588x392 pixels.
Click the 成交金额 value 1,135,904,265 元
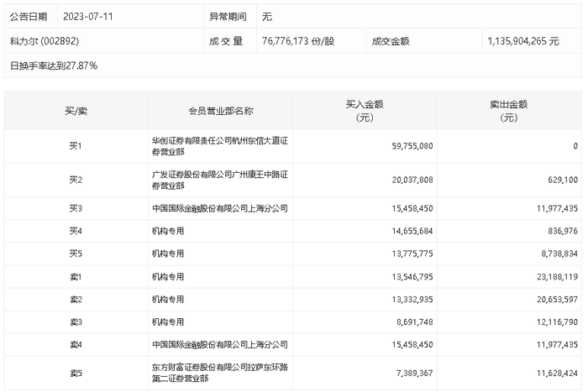point(523,41)
